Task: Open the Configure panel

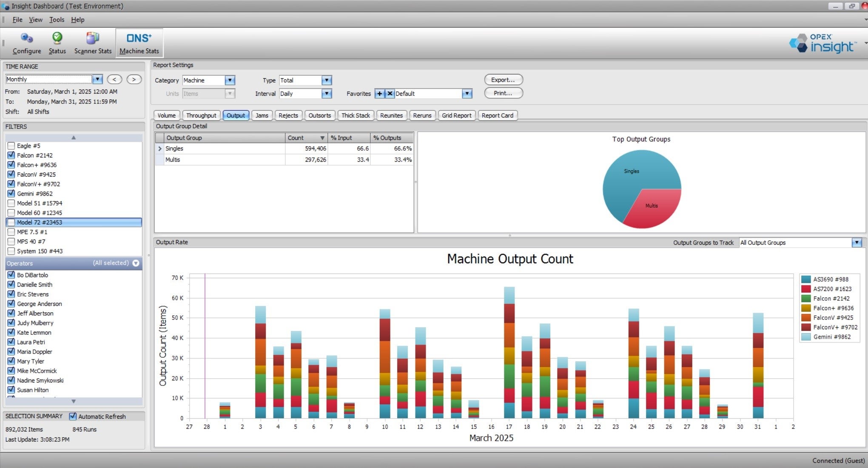Action: click(26, 43)
